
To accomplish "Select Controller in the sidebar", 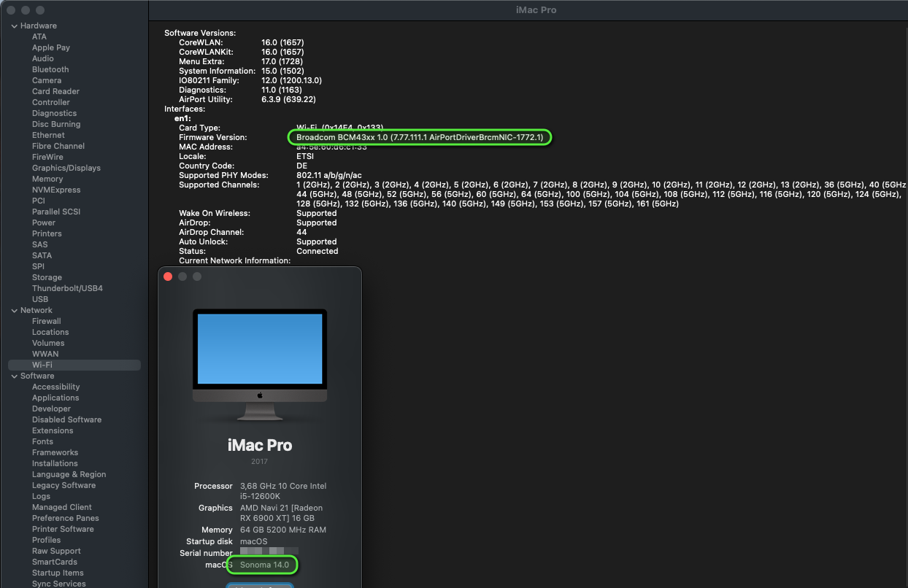I will pos(51,102).
